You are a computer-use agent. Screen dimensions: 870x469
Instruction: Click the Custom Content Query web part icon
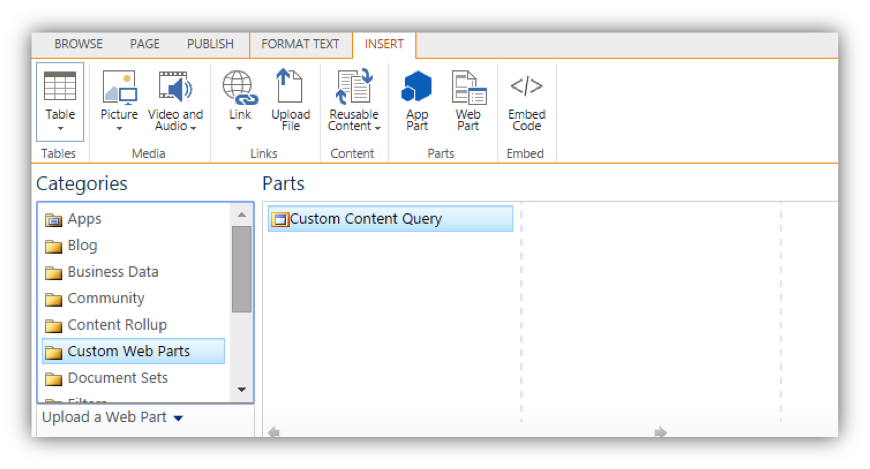point(280,220)
